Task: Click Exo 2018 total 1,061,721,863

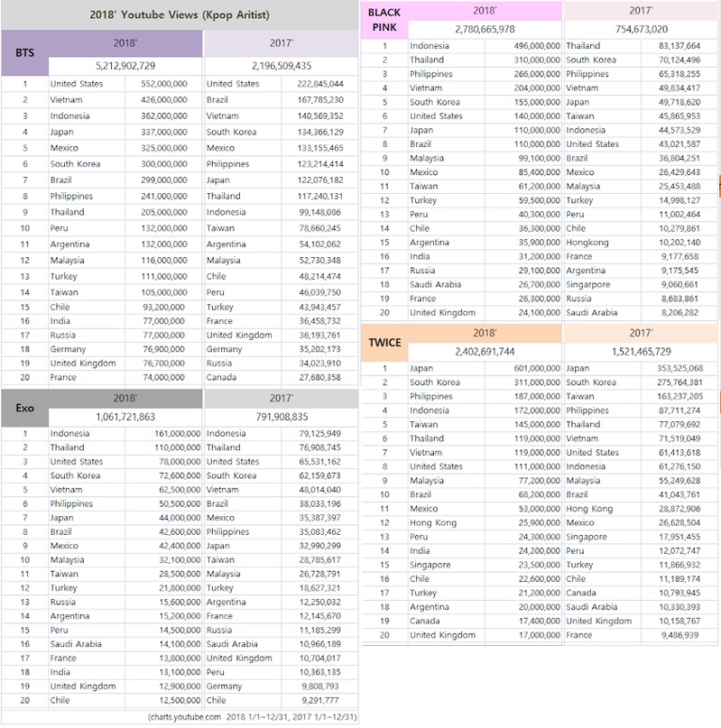Action: pos(125,417)
